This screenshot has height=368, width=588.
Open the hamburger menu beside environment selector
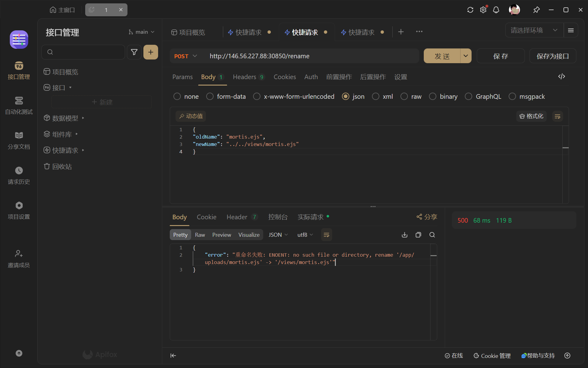click(571, 30)
